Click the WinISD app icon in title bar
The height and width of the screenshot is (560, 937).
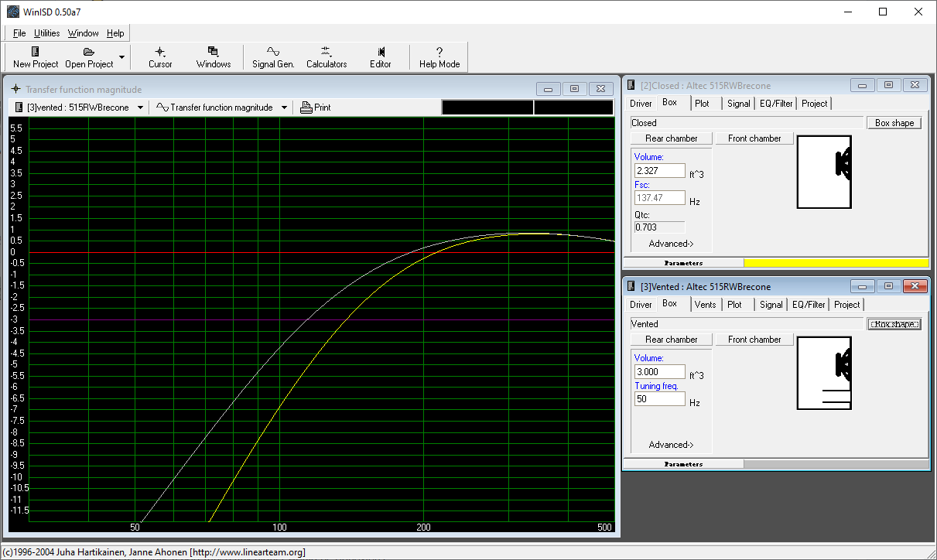tap(13, 12)
